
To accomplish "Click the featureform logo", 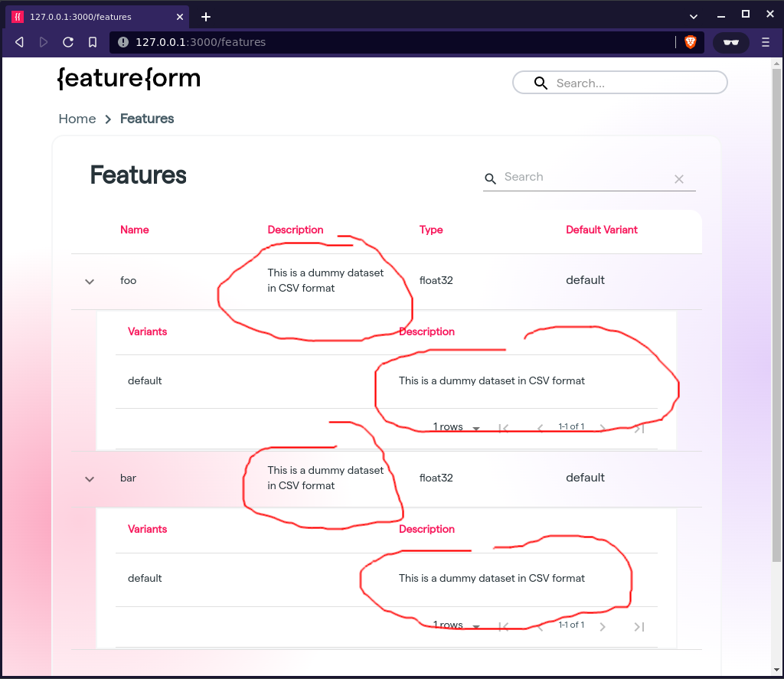I will coord(129,79).
